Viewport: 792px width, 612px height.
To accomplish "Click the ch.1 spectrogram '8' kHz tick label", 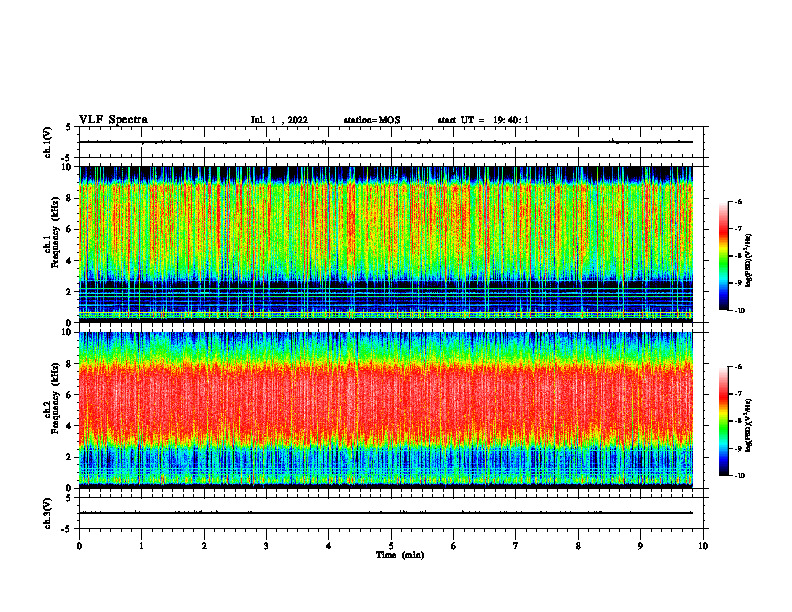I will click(69, 198).
